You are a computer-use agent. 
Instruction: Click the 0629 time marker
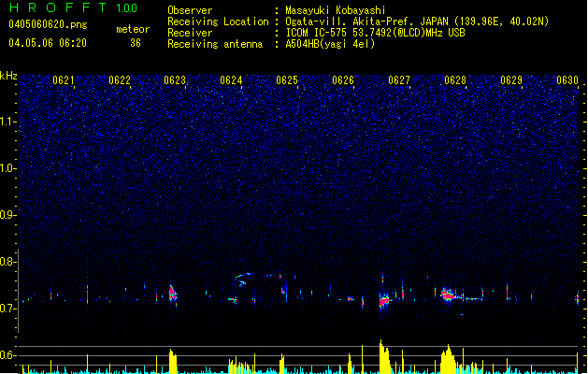coord(511,80)
